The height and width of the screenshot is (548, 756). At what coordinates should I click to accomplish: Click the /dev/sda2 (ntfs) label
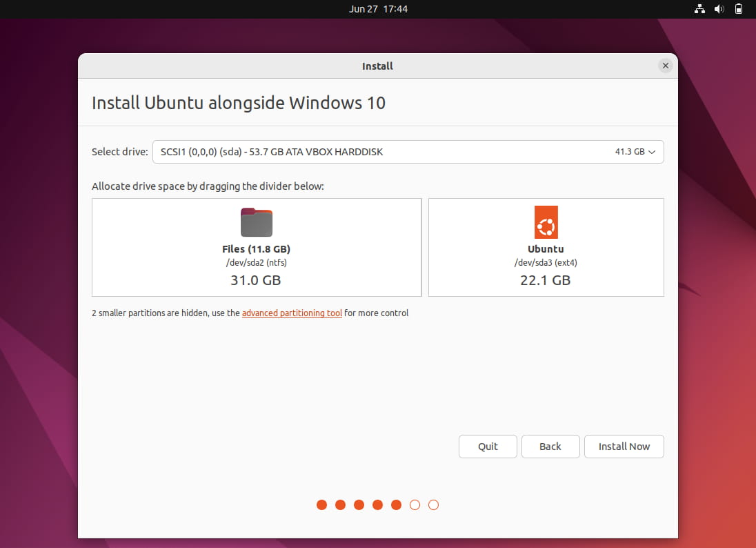tap(257, 263)
